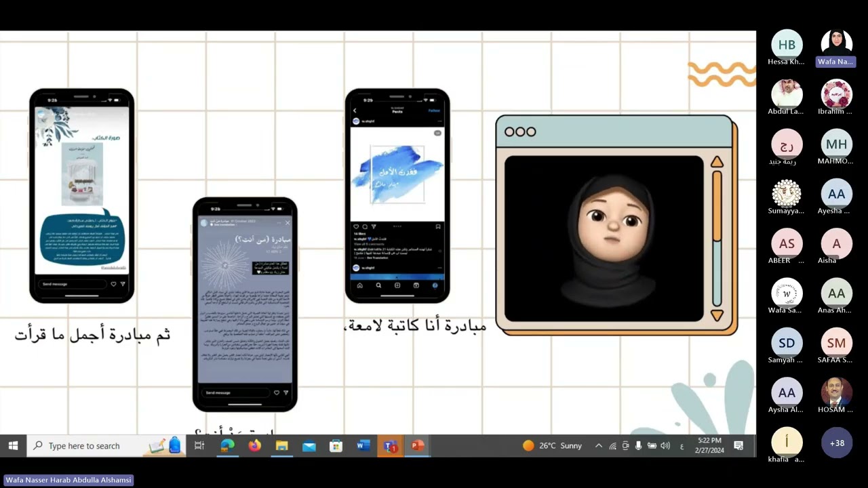This screenshot has width=868, height=488.
Task: Click the Arabic input language indicator
Action: 681,445
